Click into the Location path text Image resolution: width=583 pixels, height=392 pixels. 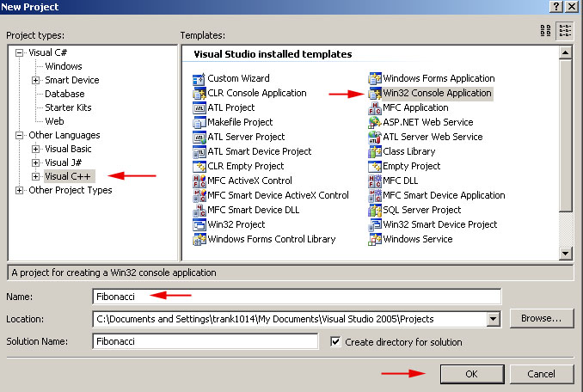265,319
